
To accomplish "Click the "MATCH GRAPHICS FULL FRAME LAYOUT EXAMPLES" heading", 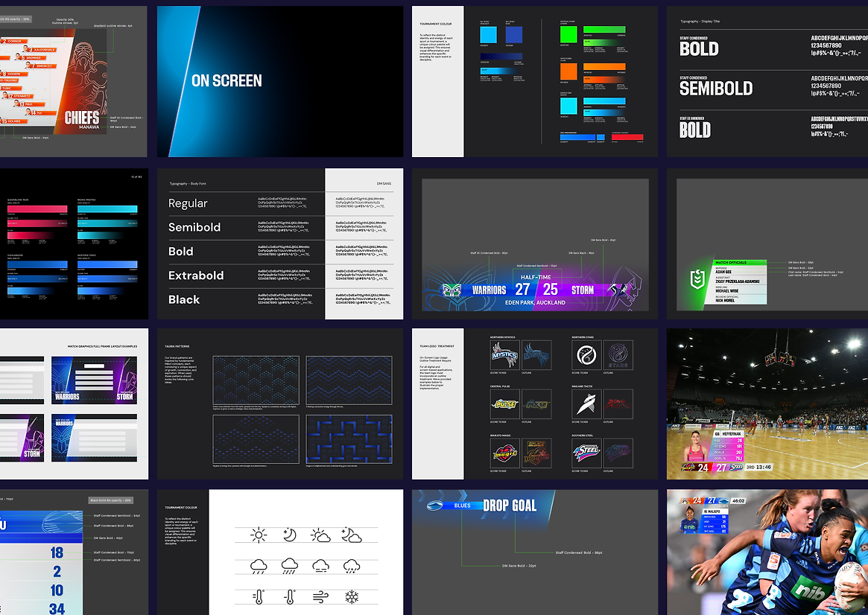I will 102,346.
